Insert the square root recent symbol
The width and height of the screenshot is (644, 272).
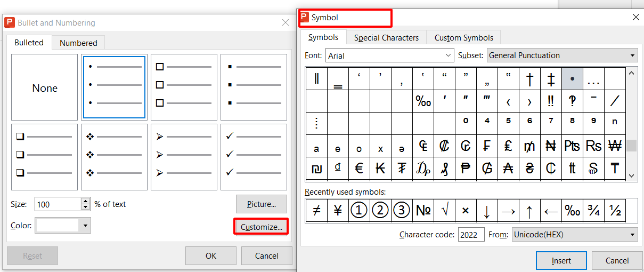444,211
